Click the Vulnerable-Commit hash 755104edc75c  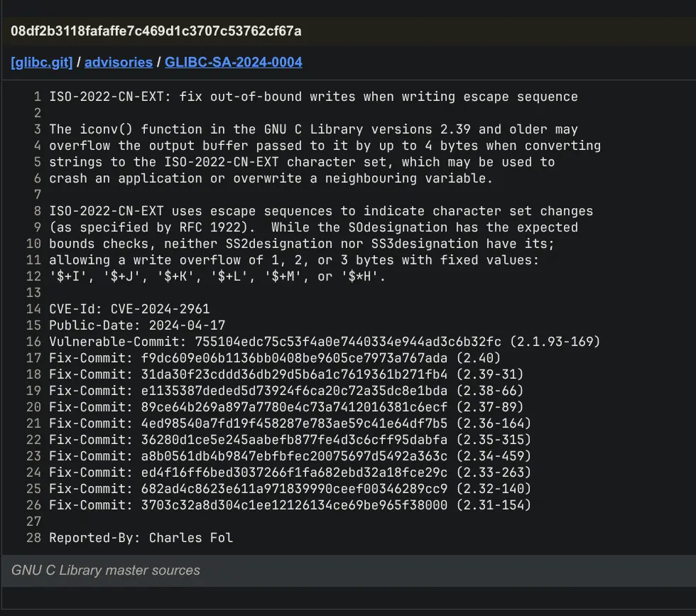(355, 342)
